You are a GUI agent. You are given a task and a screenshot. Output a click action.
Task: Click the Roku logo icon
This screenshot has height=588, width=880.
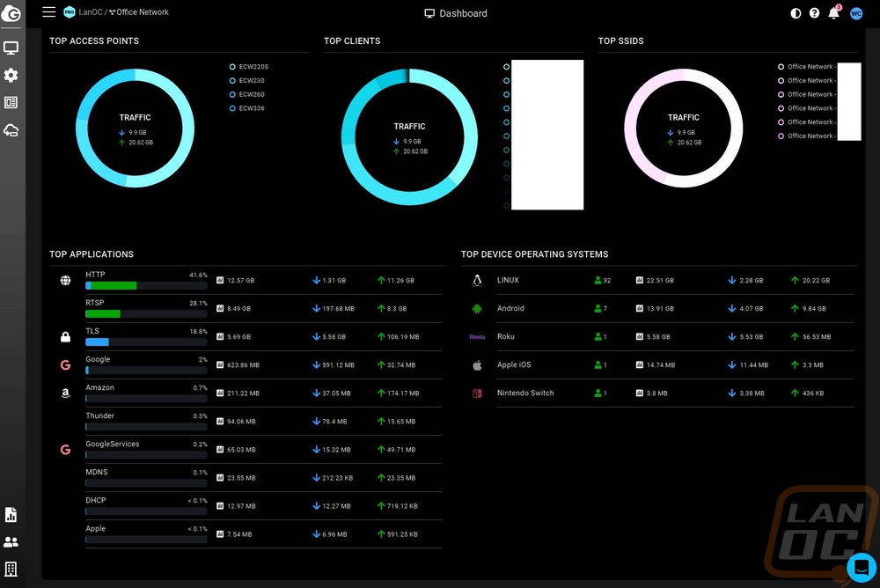click(477, 337)
